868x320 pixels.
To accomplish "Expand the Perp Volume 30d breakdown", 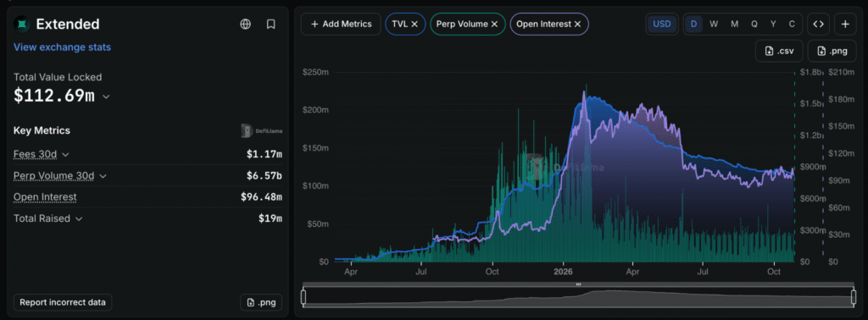I will 103,176.
